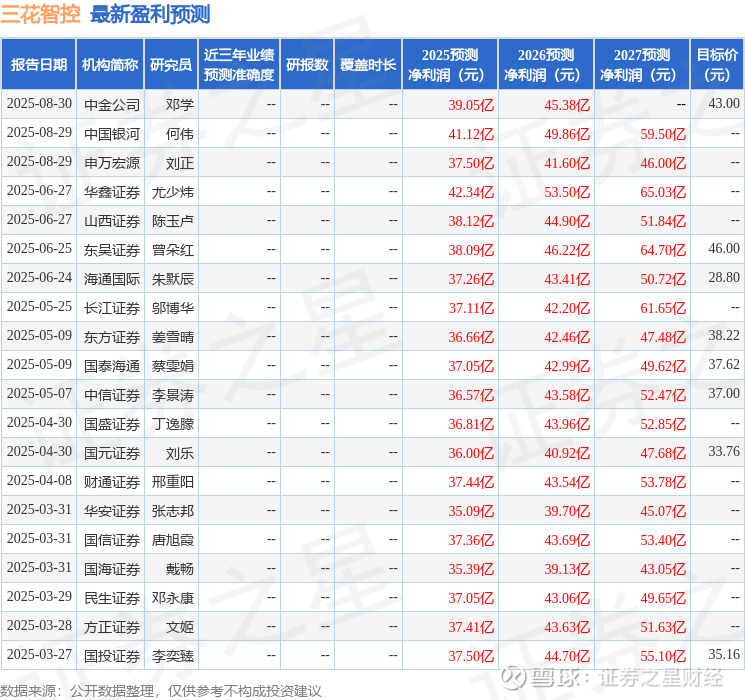The width and height of the screenshot is (745, 700).
Task: Select the 最新盈利预测 heading
Action: click(150, 14)
